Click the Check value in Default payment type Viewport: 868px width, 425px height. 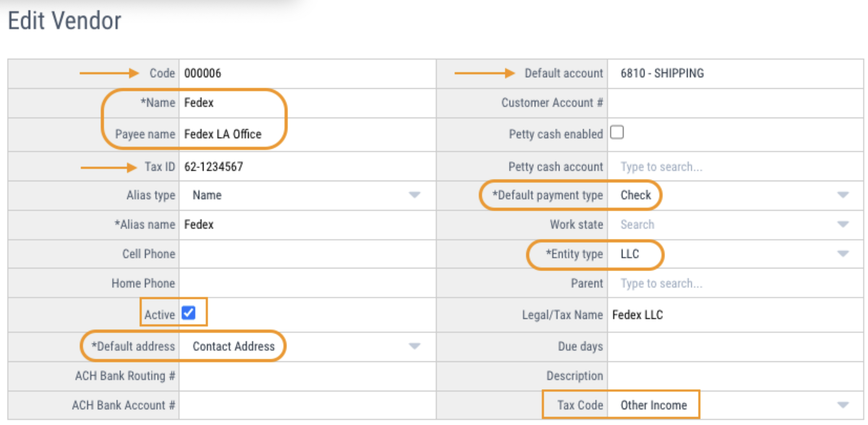click(635, 195)
